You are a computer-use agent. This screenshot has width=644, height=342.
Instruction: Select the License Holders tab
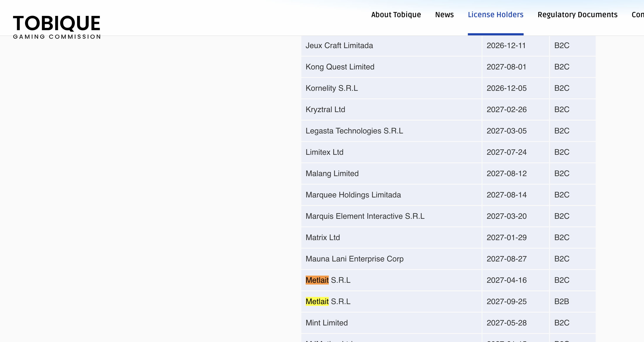pos(496,15)
